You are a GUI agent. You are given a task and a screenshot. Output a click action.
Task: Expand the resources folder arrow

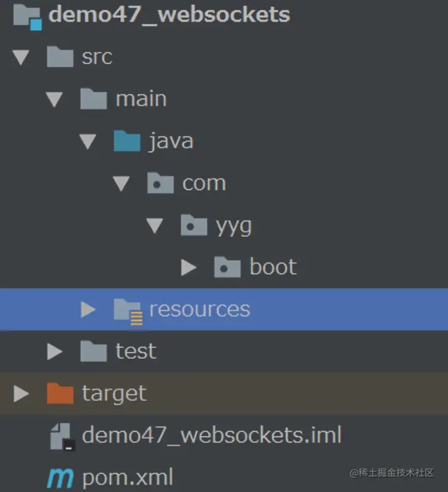point(88,310)
